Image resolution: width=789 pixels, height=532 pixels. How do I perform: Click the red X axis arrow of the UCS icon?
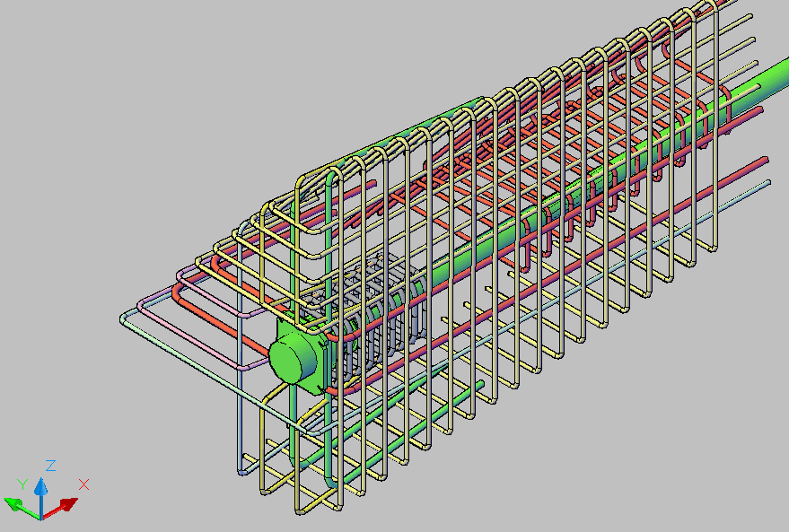(68, 504)
